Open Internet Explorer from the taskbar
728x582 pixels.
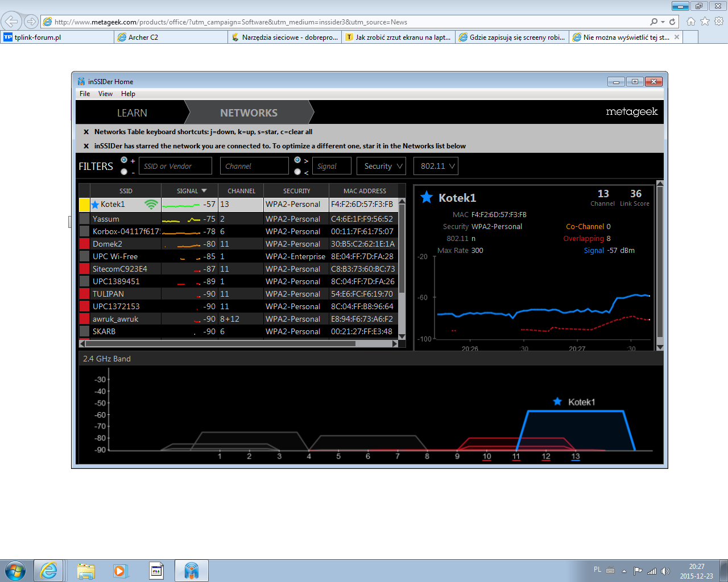point(48,570)
